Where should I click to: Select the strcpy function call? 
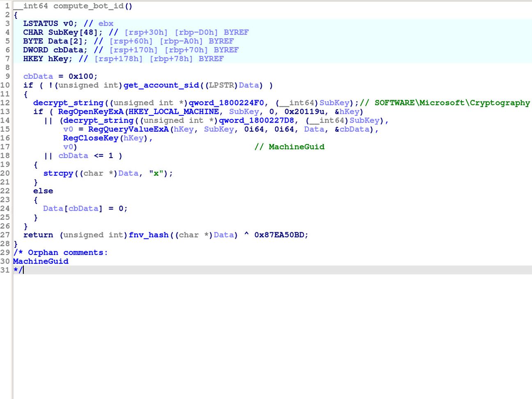tap(58, 173)
